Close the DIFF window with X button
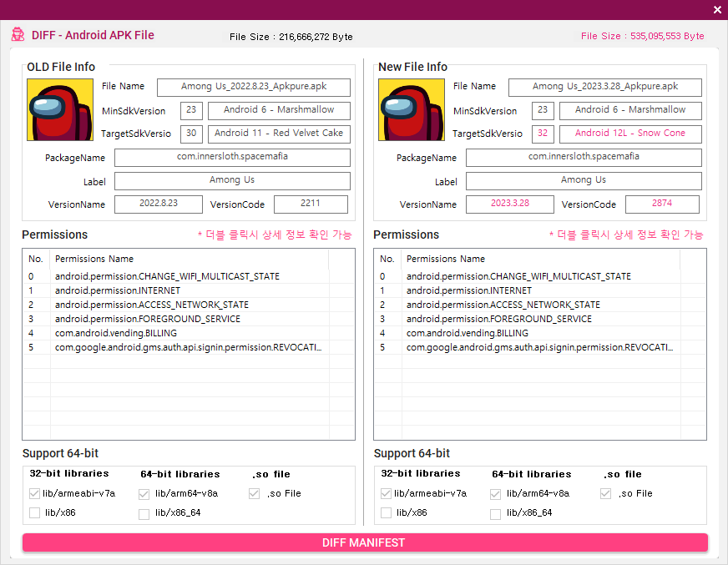Screen dimensions: 728x565 coord(717,10)
